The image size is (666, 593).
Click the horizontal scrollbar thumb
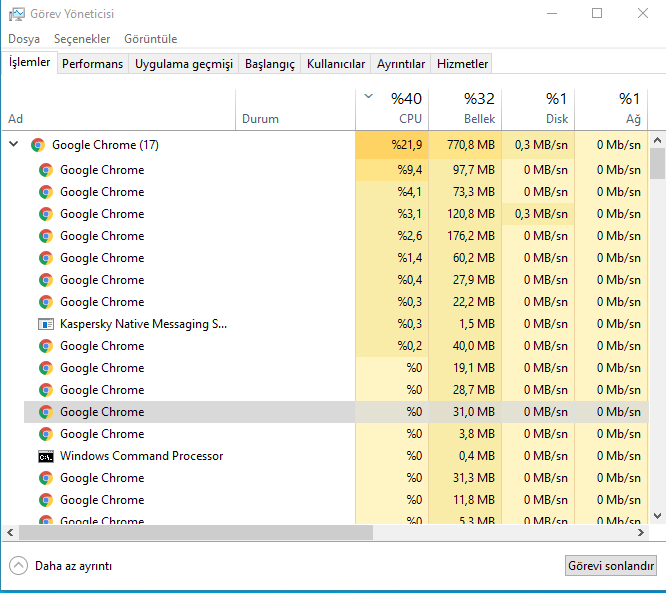196,533
